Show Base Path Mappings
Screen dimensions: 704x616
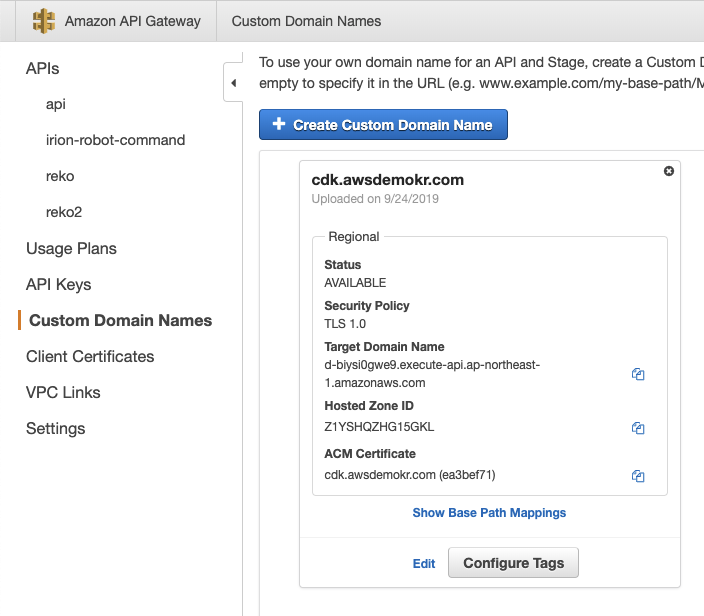tap(489, 513)
